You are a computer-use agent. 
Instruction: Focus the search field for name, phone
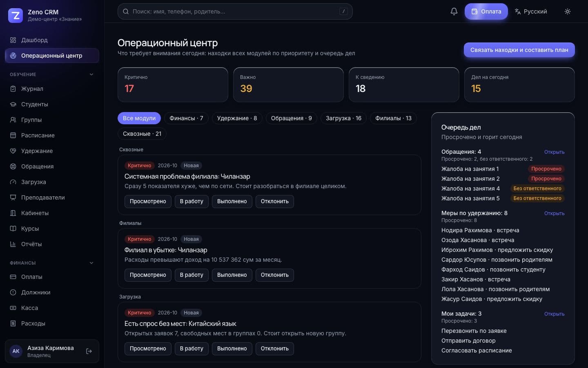tap(235, 11)
